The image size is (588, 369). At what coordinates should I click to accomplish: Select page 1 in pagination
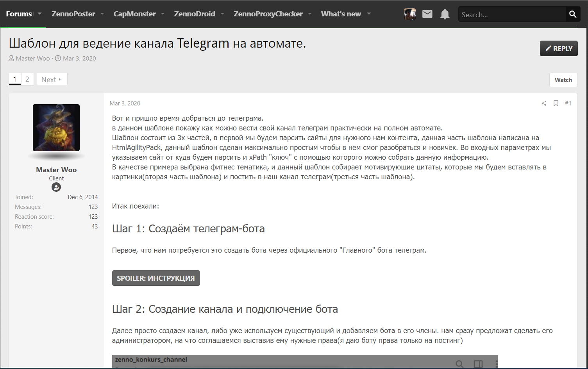pos(15,79)
